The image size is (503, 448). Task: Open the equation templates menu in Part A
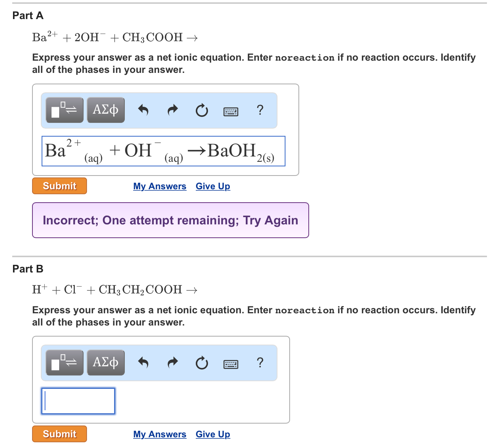[x=64, y=110]
